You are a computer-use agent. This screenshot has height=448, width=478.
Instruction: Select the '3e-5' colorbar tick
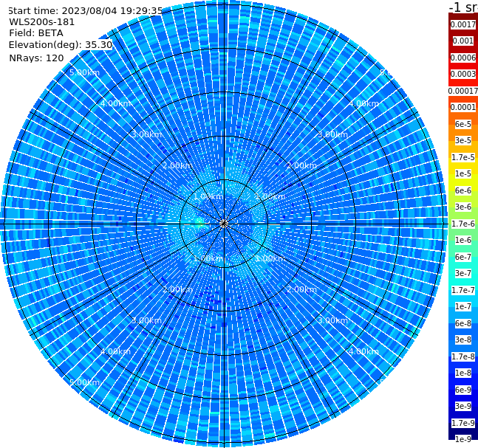(463, 141)
